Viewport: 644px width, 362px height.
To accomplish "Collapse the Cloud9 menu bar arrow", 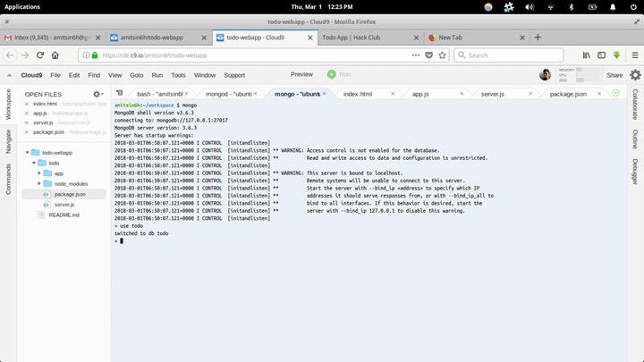I will (x=9, y=75).
